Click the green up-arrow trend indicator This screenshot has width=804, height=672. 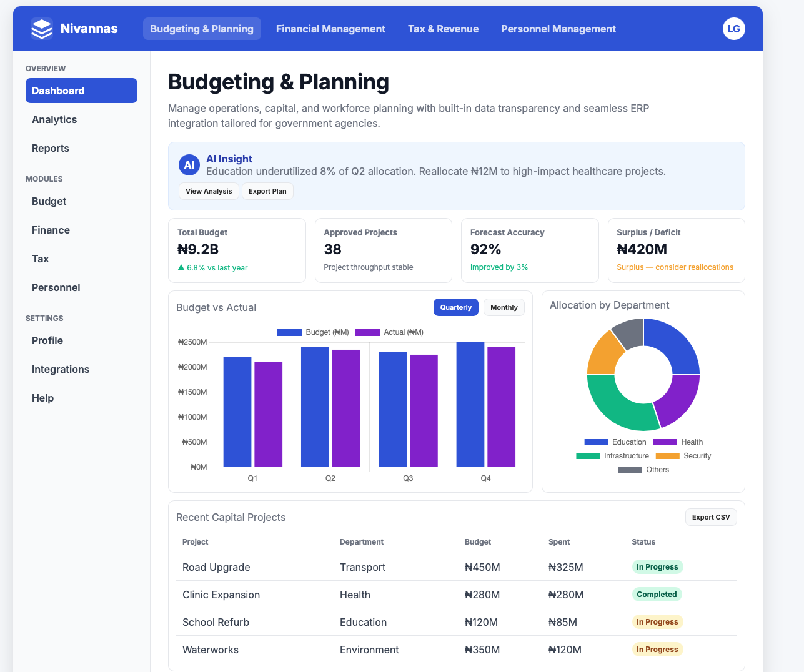click(181, 267)
